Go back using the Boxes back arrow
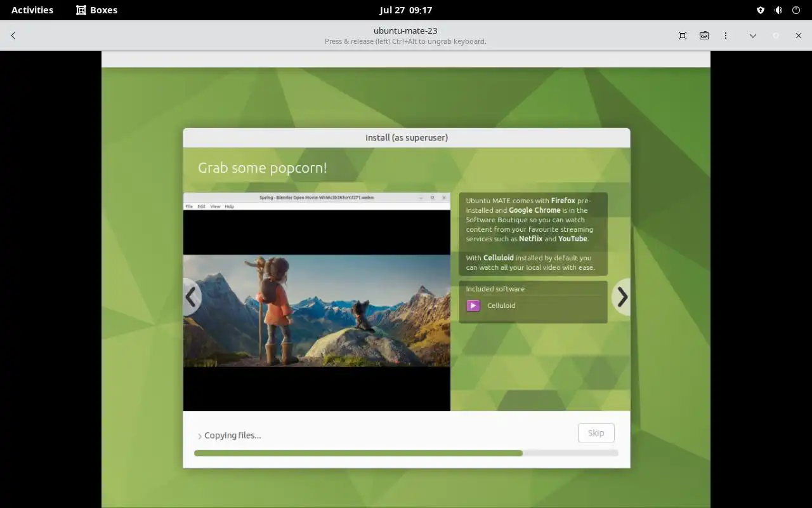The height and width of the screenshot is (508, 812). [13, 36]
